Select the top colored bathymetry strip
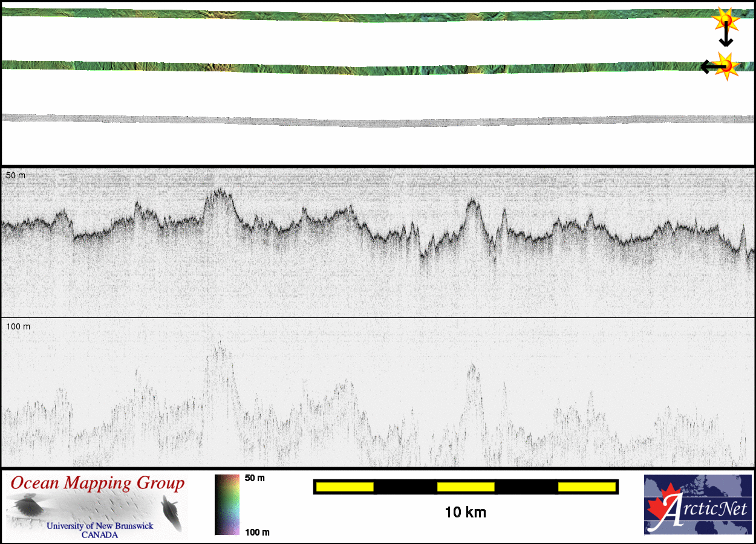Image resolution: width=756 pixels, height=544 pixels. pos(363,16)
